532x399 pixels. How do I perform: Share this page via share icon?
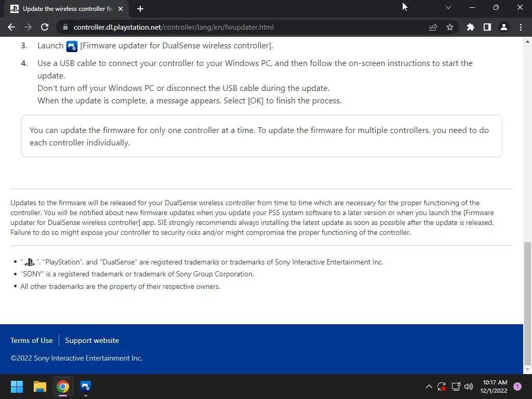point(433,27)
